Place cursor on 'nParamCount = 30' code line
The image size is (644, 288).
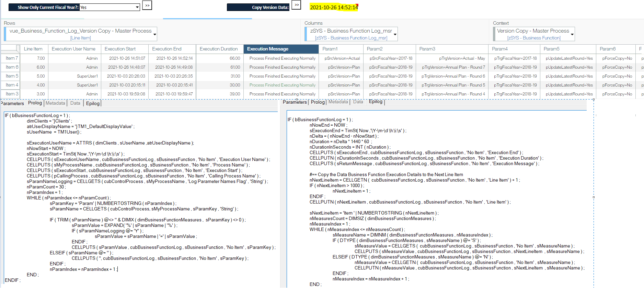click(x=46, y=187)
